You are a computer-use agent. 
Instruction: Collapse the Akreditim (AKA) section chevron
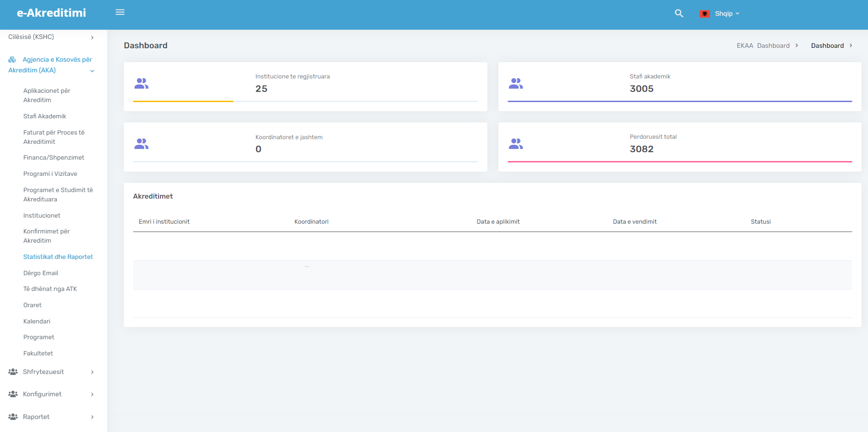point(92,71)
